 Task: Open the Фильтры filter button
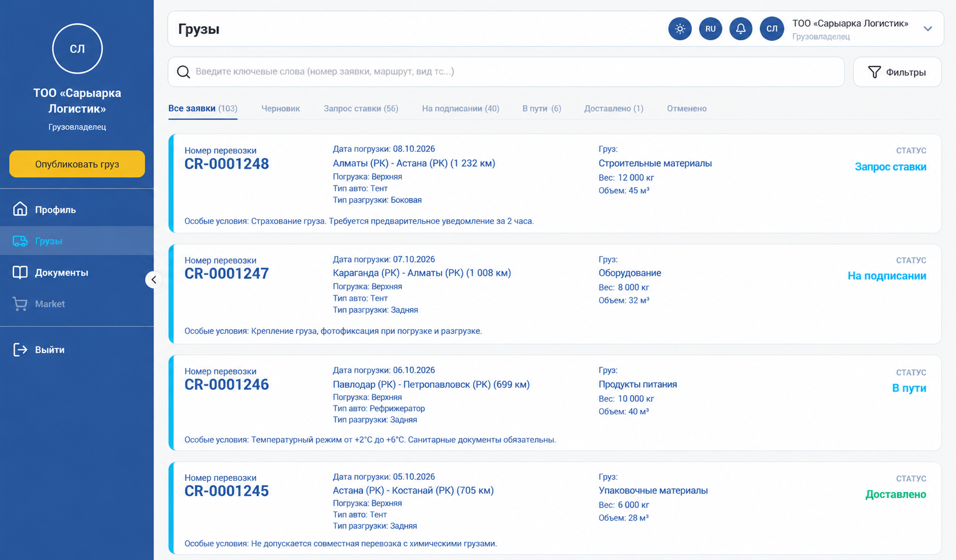click(897, 72)
